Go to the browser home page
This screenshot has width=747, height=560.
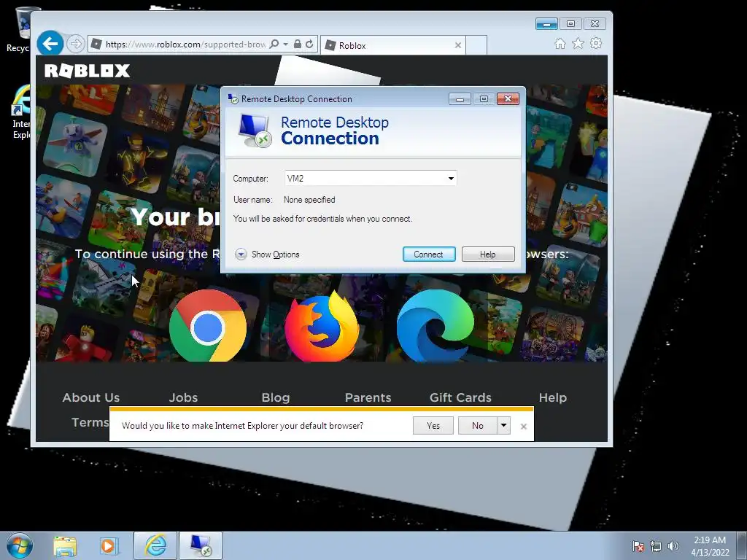click(560, 44)
